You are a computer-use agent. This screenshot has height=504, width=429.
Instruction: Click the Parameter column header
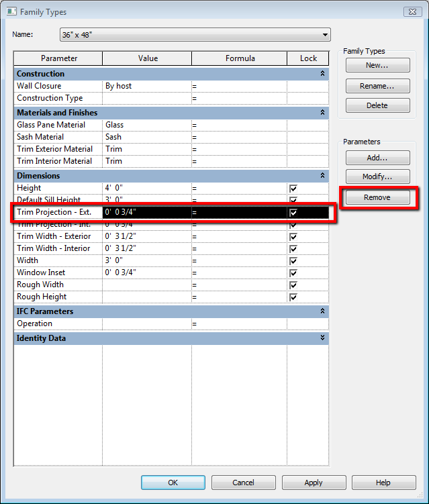click(58, 58)
